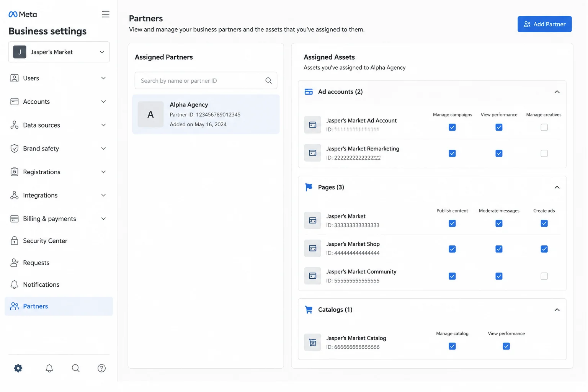Screen dimensions: 588x392
Task: Toggle the hamburger menu icon
Action: (x=105, y=14)
